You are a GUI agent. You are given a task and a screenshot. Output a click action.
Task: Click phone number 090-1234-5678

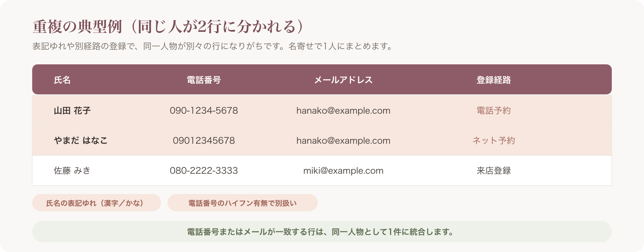pos(204,111)
